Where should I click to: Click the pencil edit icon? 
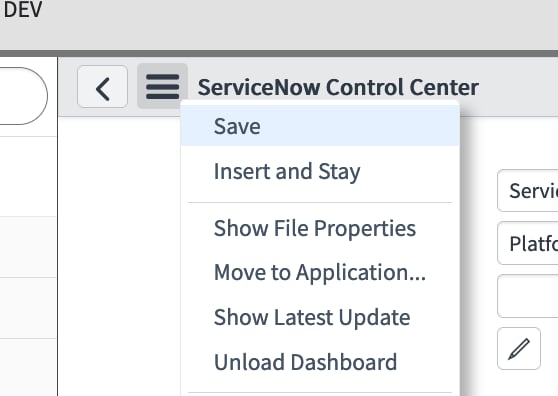(519, 349)
